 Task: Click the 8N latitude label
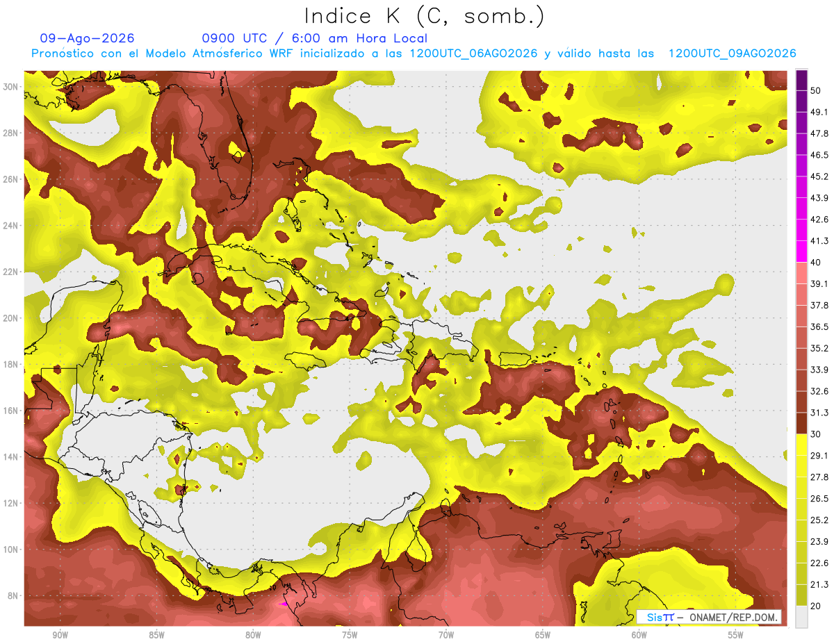pyautogui.click(x=13, y=596)
